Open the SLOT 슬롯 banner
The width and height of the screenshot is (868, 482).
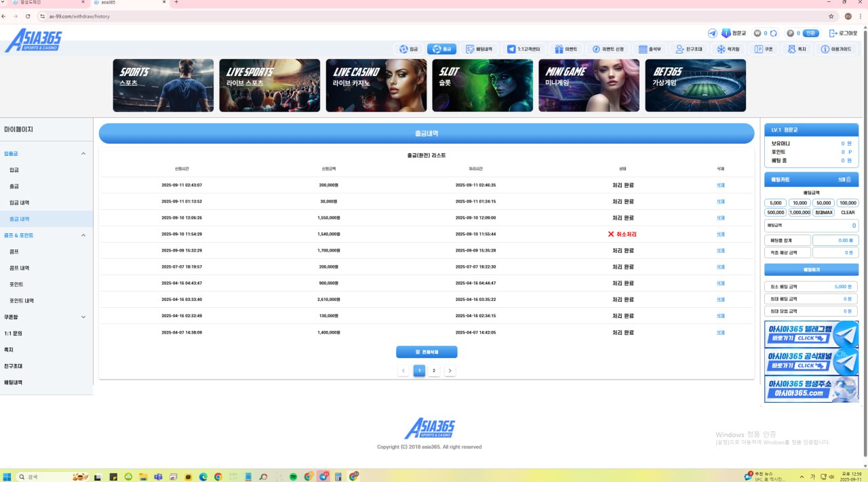point(483,85)
